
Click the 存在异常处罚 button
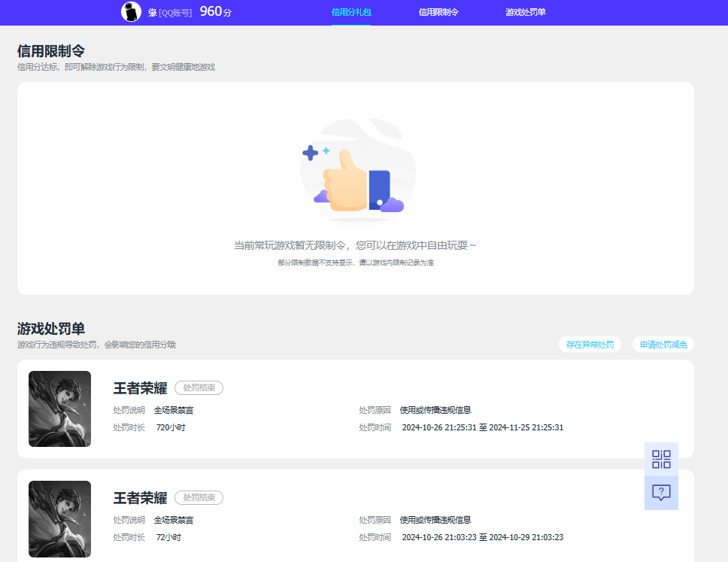tap(590, 344)
